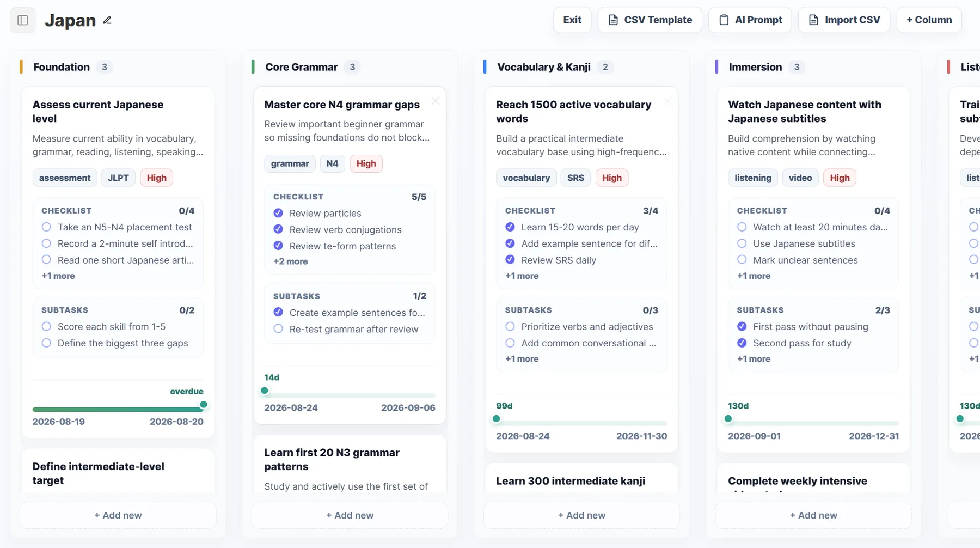Click '+ Add new' in Immersion column

(813, 515)
